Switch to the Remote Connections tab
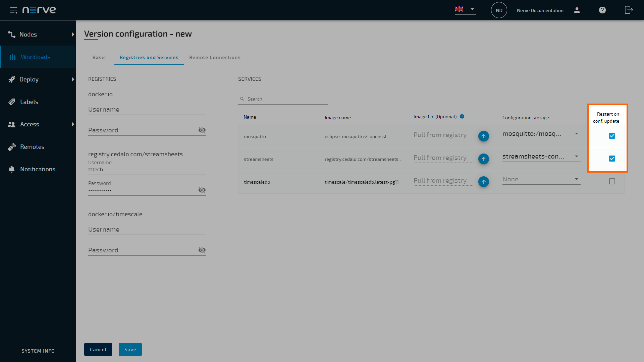 click(x=215, y=57)
